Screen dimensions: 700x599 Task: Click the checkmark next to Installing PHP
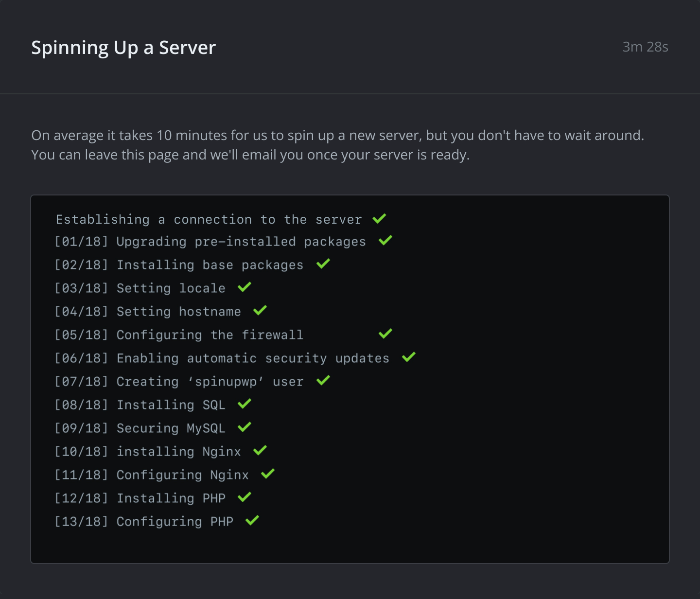(x=245, y=497)
